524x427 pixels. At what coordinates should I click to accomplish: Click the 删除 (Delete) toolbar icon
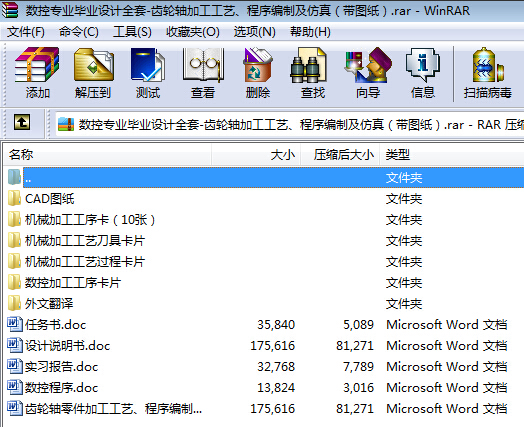tap(258, 65)
